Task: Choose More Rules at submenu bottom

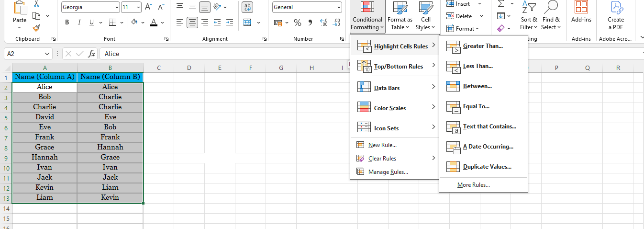Action: (473, 185)
